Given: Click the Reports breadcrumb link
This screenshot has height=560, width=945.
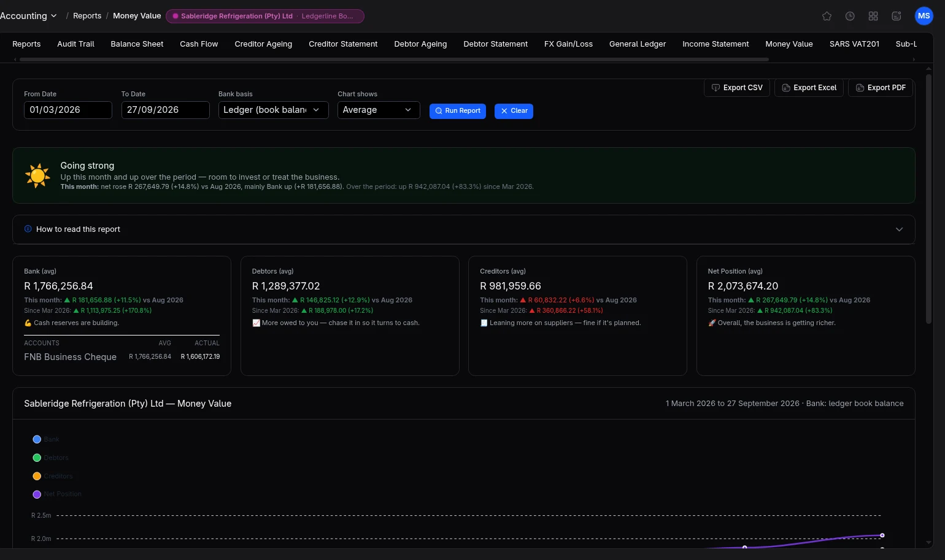Looking at the screenshot, I should pos(87,16).
